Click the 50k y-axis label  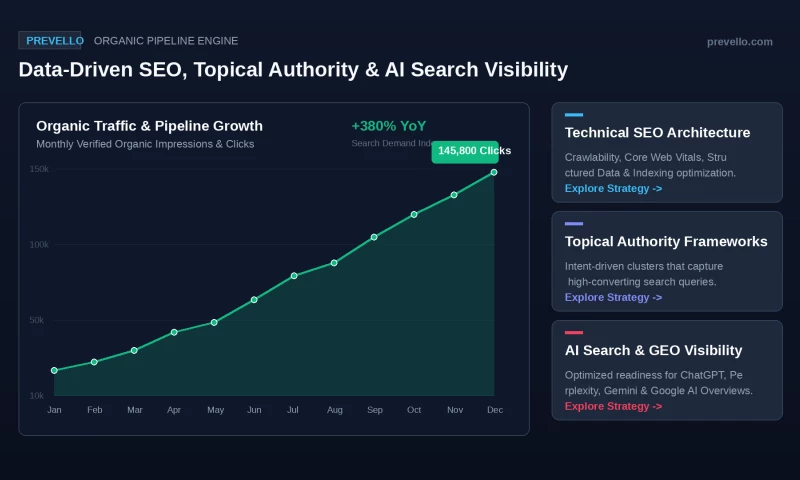[37, 320]
